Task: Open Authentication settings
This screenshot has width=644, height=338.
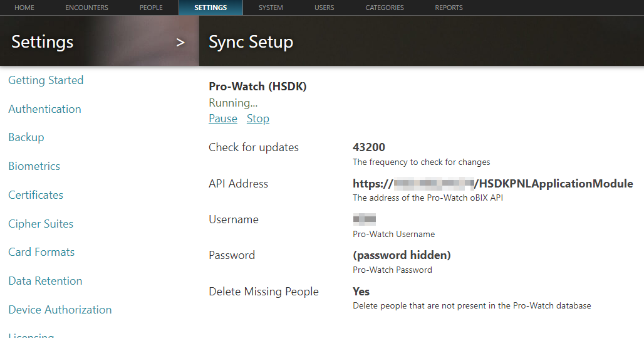Action: pos(44,109)
